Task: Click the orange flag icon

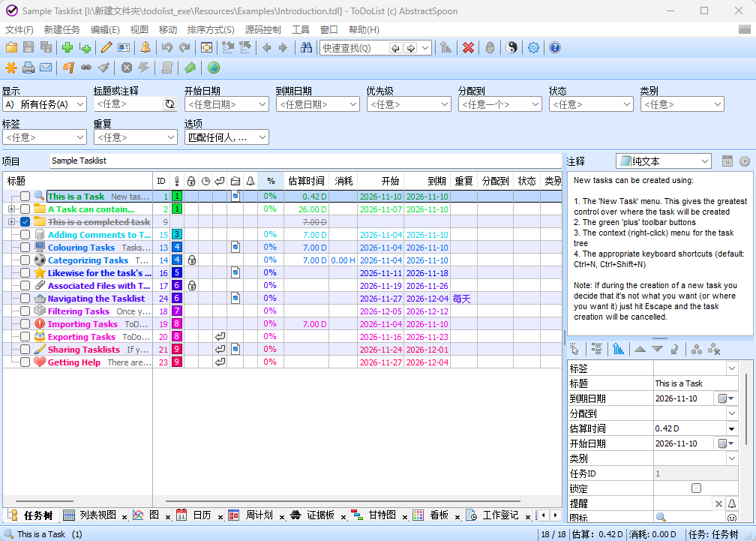Action: tap(68, 68)
